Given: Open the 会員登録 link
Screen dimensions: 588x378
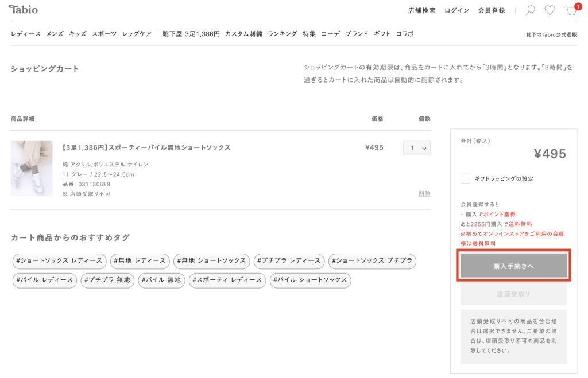Looking at the screenshot, I should coord(492,10).
